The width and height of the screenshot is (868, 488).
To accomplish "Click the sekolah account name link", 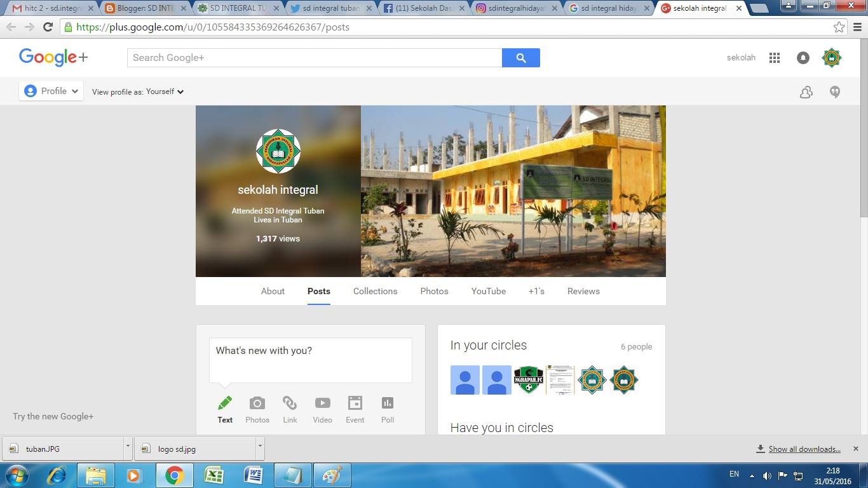I will coord(741,58).
